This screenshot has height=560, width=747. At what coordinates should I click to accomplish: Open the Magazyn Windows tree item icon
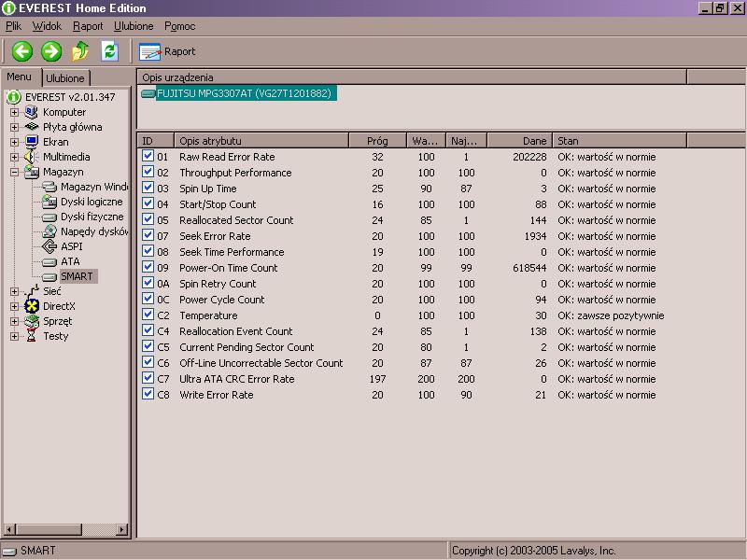(49, 187)
